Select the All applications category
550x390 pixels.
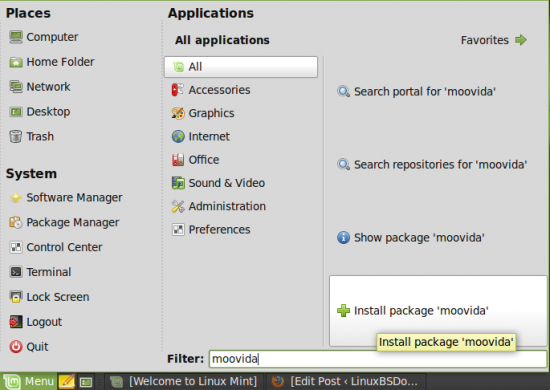coord(241,67)
